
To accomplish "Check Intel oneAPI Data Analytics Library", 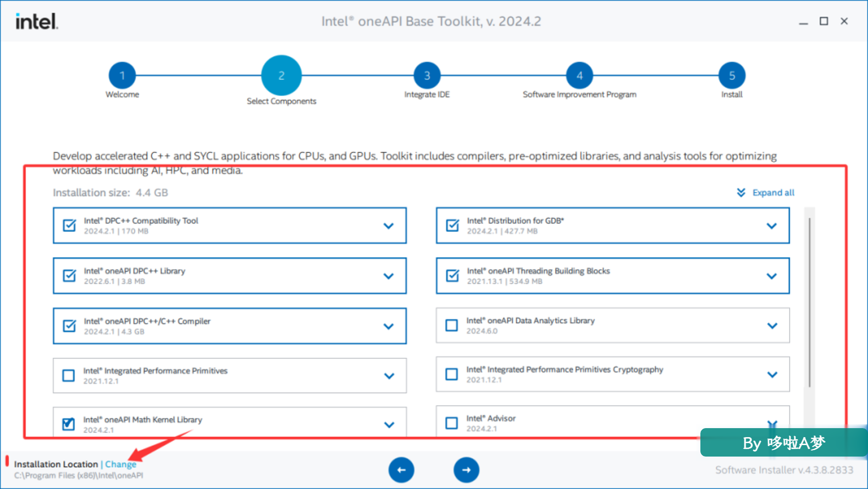I will pyautogui.click(x=451, y=325).
